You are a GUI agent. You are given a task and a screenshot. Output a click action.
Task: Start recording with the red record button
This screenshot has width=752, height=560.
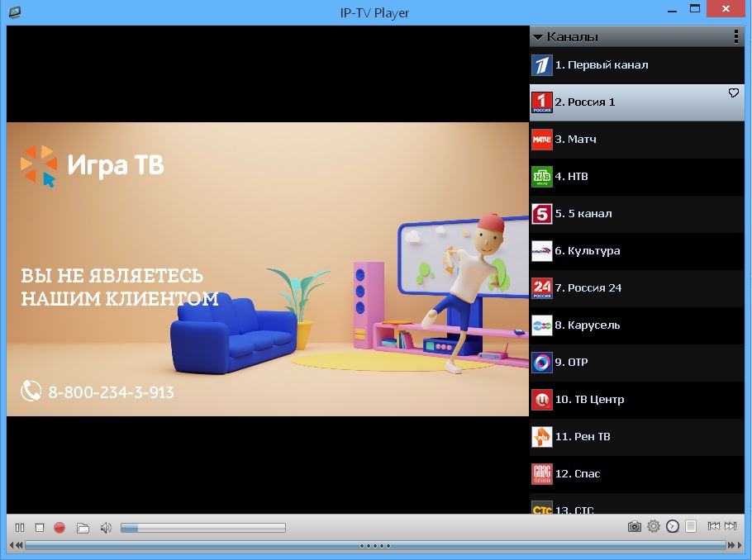click(59, 528)
